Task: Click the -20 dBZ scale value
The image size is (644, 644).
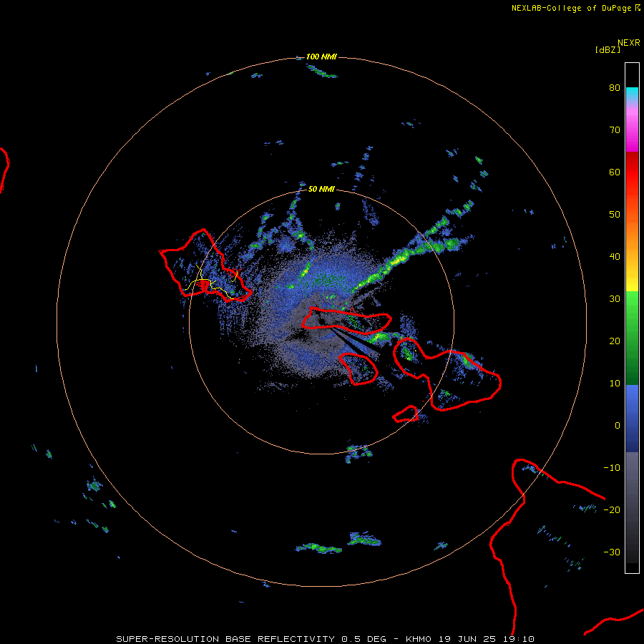Action: click(612, 509)
